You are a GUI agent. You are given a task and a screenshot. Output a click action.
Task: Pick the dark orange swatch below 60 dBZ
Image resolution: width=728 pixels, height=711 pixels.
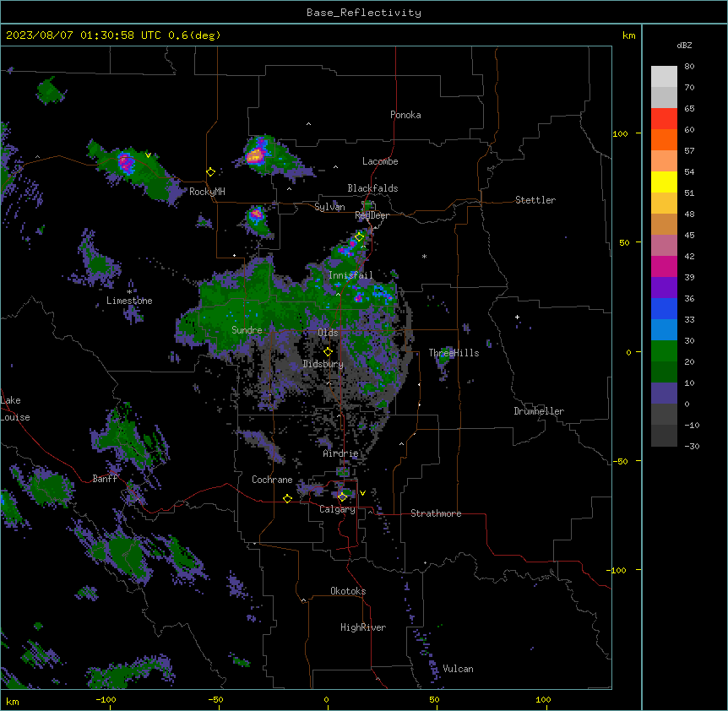coord(664,139)
